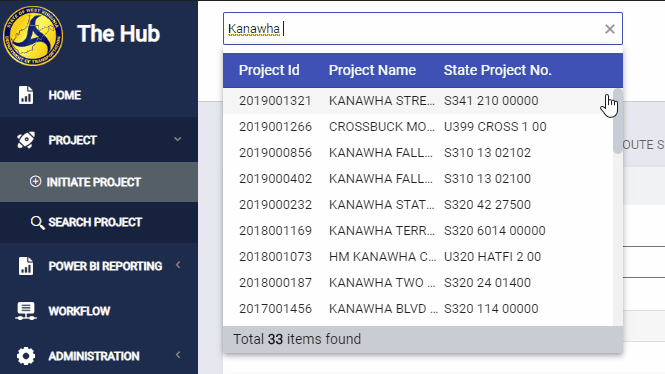
Task: Open the ADMINISTRATION menu label
Action: pos(94,356)
